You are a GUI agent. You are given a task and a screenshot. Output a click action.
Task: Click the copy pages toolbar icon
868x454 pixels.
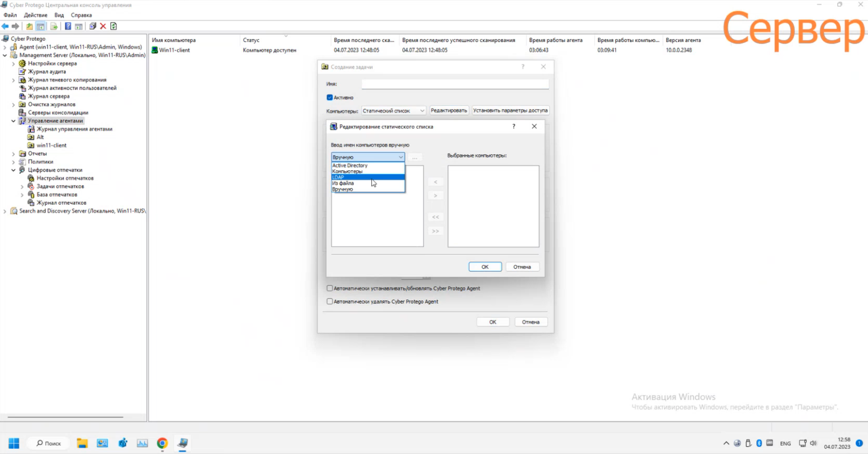point(93,26)
